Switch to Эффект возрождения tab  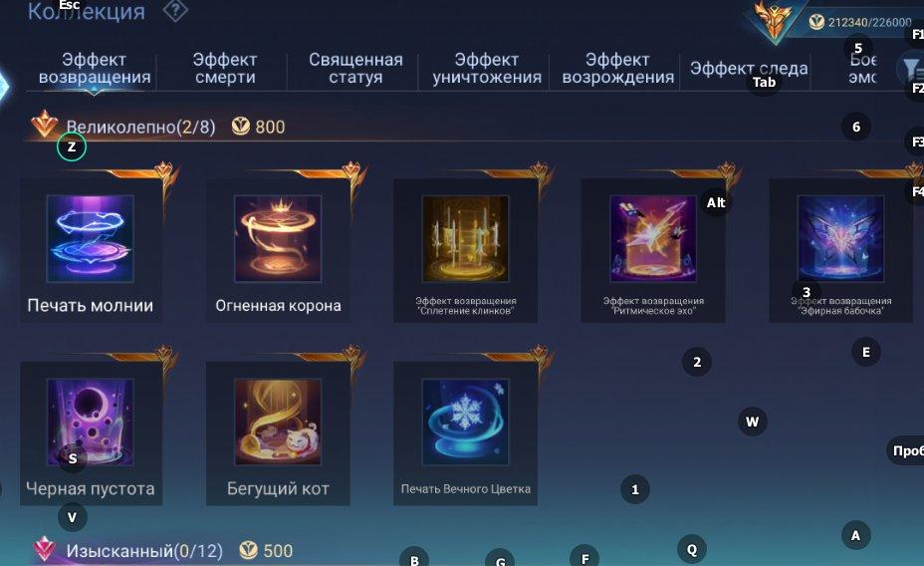tap(617, 69)
